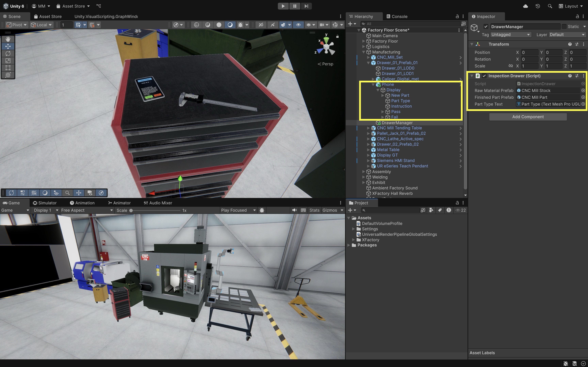The image size is (588, 367).
Task: Select the Rotate tool in Scene toolbar
Action: pos(8,53)
